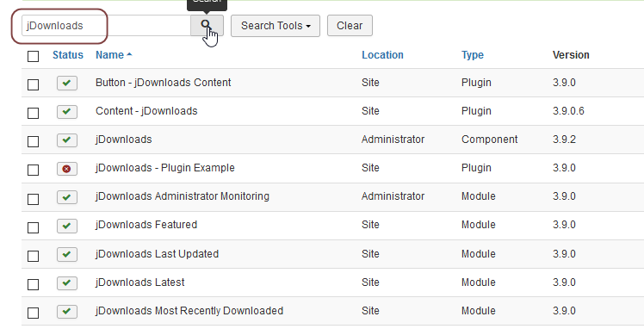Toggle jDownloads Last Updated status icon

(67, 254)
